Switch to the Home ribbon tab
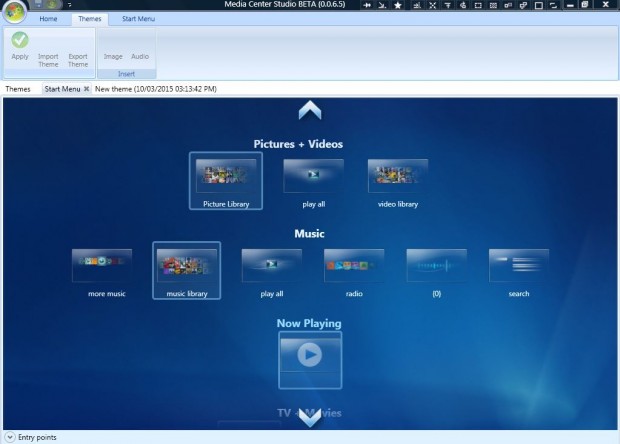 coord(48,19)
